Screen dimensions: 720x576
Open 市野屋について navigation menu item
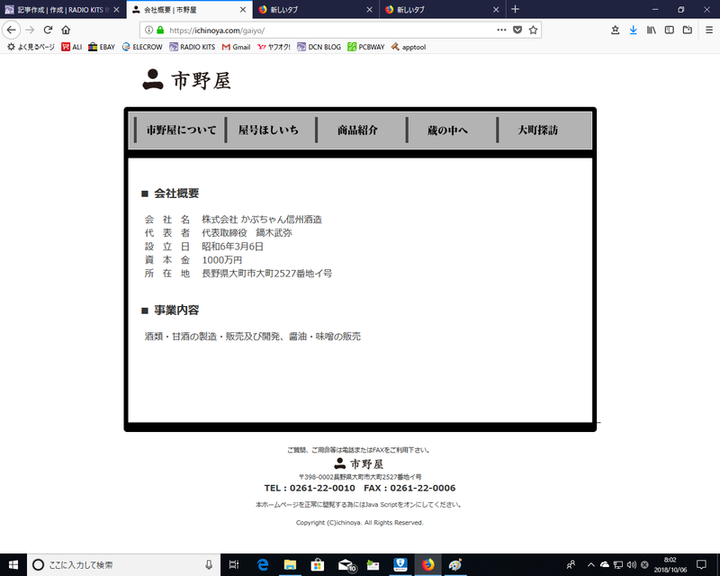[x=180, y=131]
